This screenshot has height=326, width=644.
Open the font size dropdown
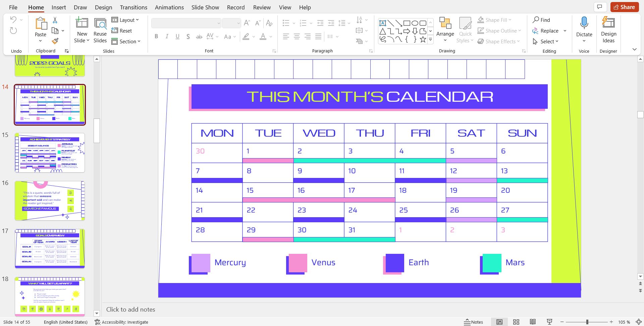pyautogui.click(x=238, y=23)
